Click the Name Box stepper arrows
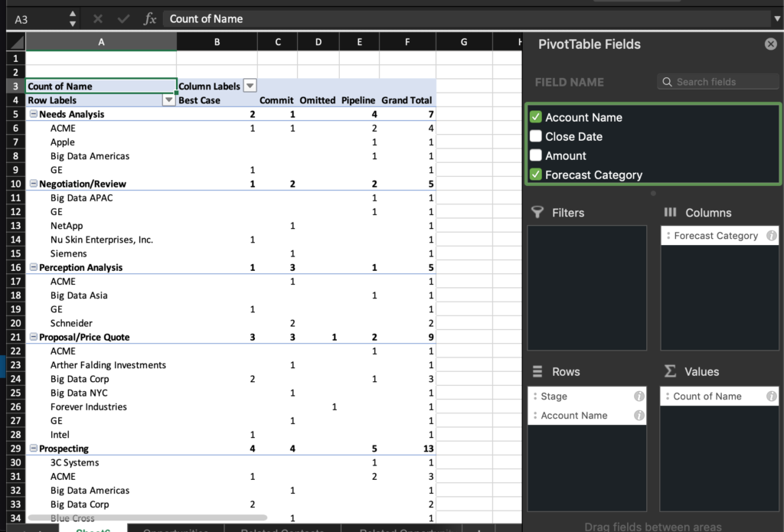Screen dimensions: 784x532 pyautogui.click(x=73, y=18)
